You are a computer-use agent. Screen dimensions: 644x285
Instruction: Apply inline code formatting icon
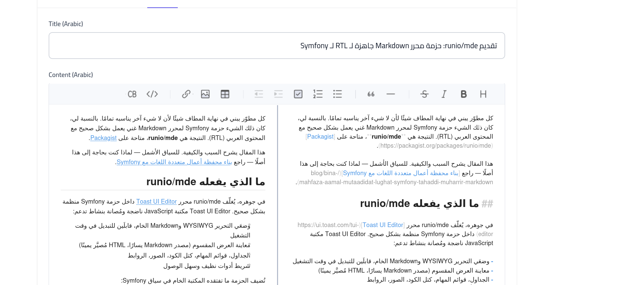click(152, 94)
